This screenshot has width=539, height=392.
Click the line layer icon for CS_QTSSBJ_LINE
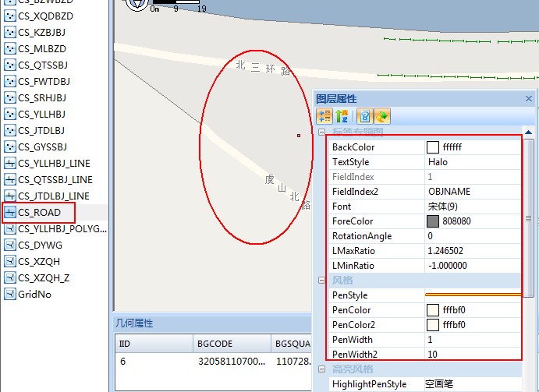coord(10,180)
